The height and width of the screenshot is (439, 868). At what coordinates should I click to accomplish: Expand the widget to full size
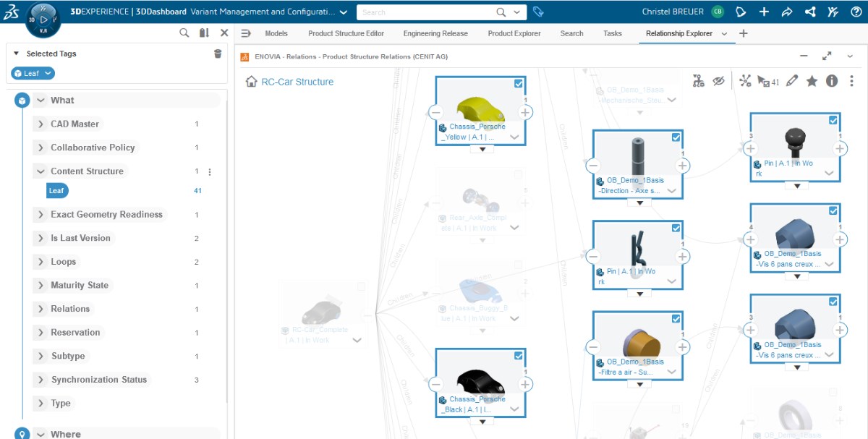(827, 56)
